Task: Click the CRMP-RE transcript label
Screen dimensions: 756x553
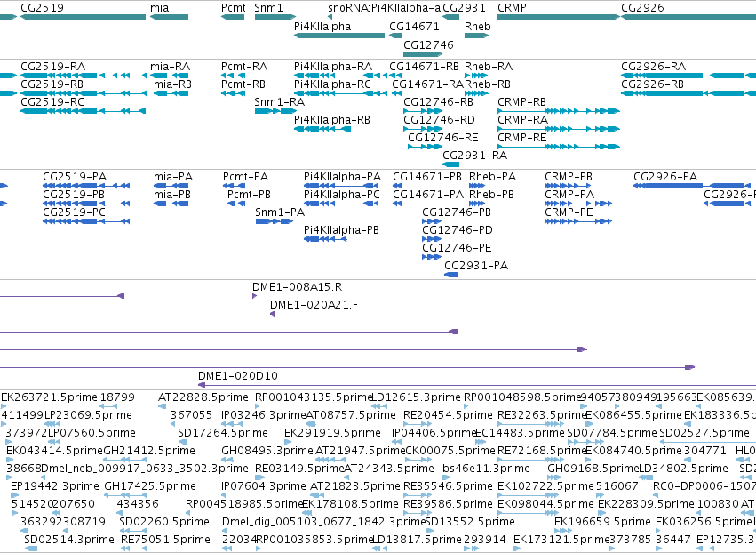Action: point(522,138)
